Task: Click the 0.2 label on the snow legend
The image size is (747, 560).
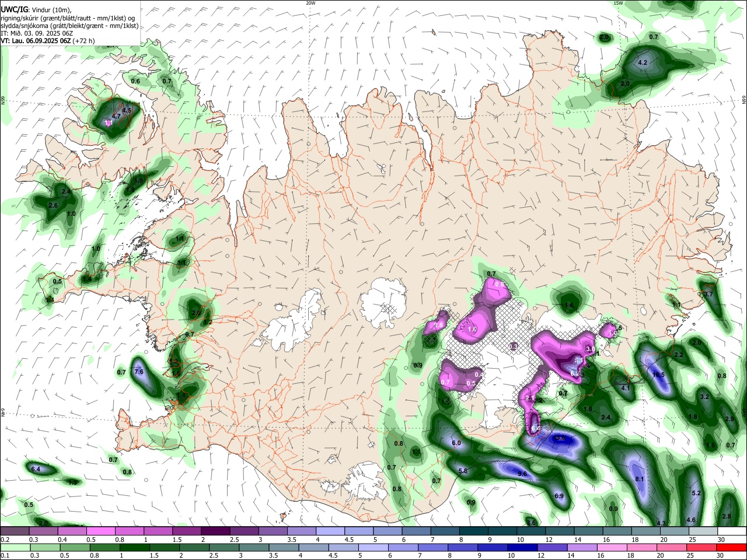Action: point(5,540)
